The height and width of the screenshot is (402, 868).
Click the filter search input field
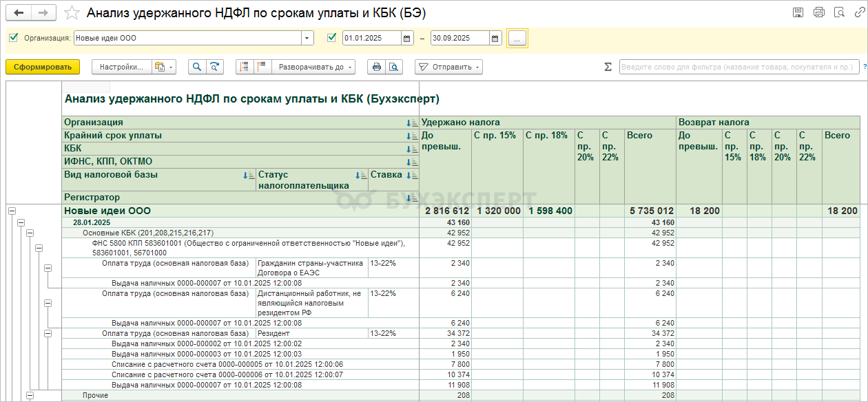738,67
